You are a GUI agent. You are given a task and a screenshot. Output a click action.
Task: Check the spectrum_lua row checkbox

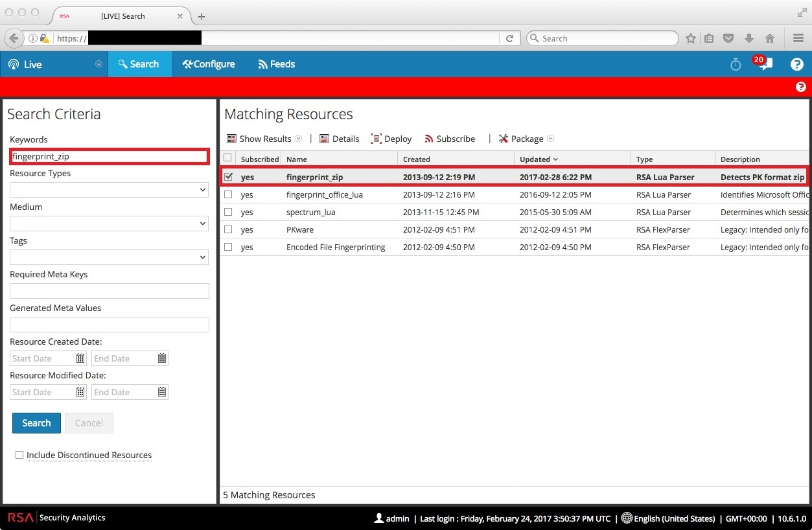point(228,212)
